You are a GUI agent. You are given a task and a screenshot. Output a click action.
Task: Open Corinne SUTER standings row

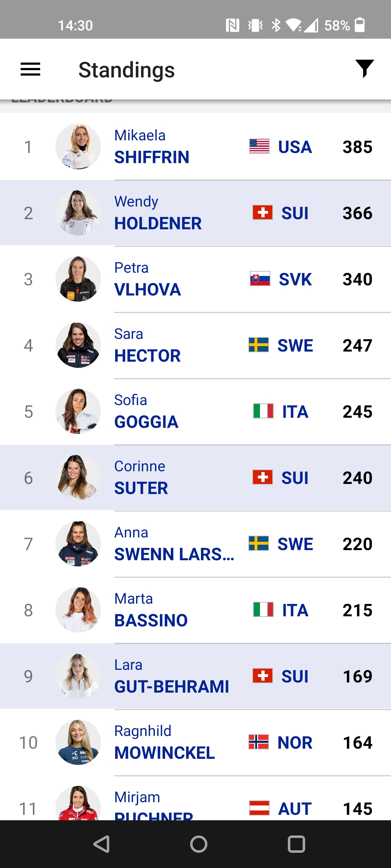[195, 478]
